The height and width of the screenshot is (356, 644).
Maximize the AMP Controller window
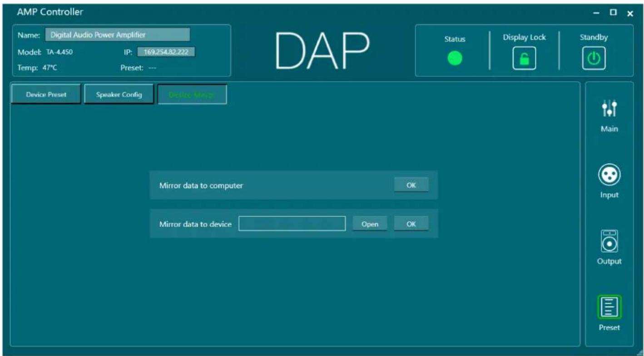613,13
